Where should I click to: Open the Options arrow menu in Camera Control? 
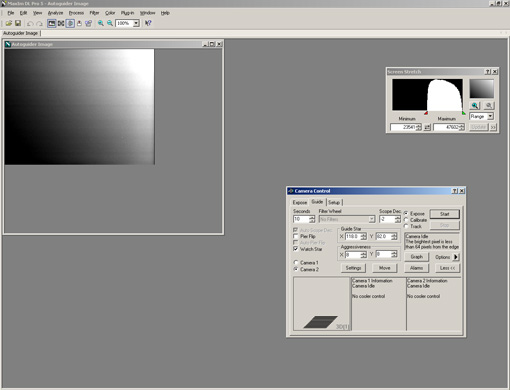click(x=456, y=257)
